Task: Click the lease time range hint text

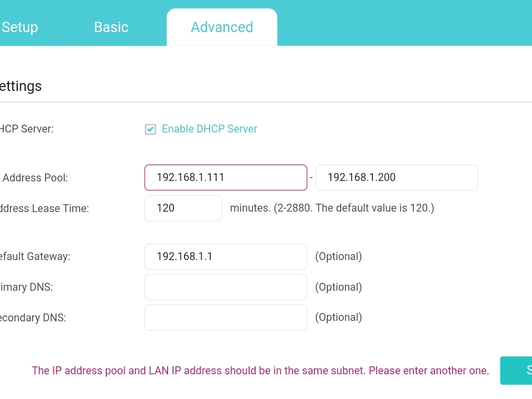Action: pyautogui.click(x=332, y=208)
